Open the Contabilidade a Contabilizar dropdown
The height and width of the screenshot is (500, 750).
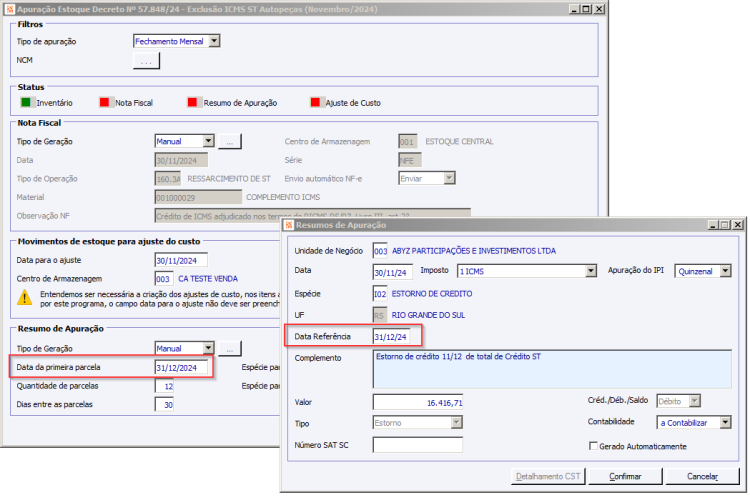pyautogui.click(x=726, y=422)
